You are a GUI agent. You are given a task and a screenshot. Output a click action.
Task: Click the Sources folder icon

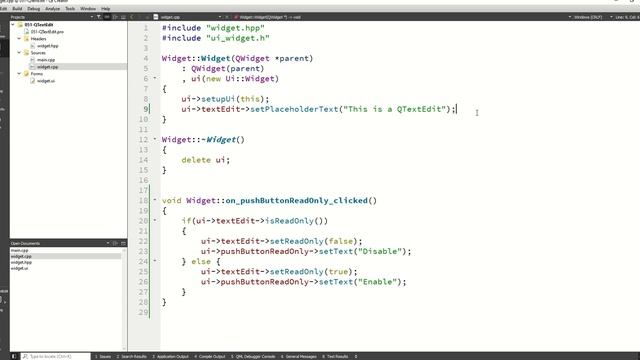click(27, 53)
